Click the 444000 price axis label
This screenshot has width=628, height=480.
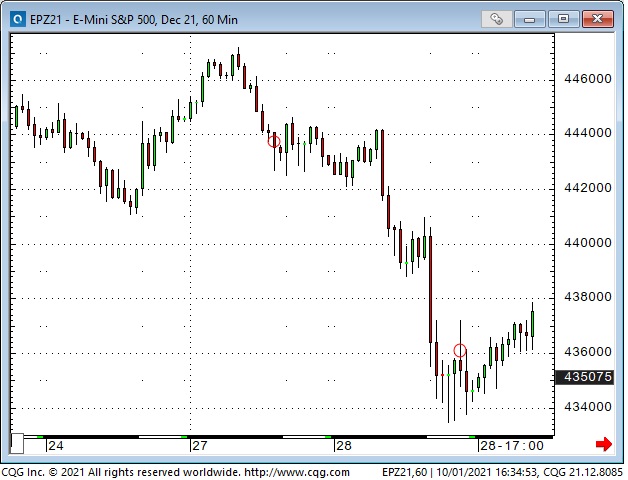(x=588, y=133)
